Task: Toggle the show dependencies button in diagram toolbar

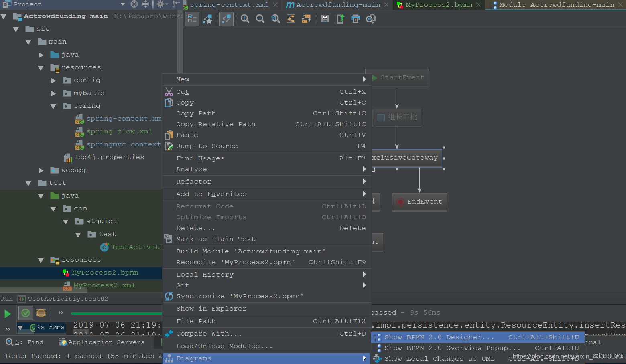Action: click(226, 19)
